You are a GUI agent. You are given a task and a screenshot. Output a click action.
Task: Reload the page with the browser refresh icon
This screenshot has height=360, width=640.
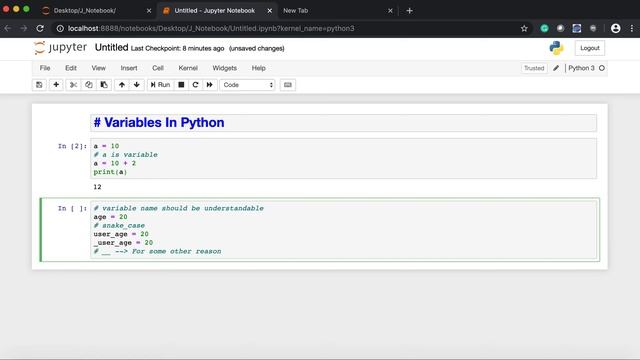40,28
